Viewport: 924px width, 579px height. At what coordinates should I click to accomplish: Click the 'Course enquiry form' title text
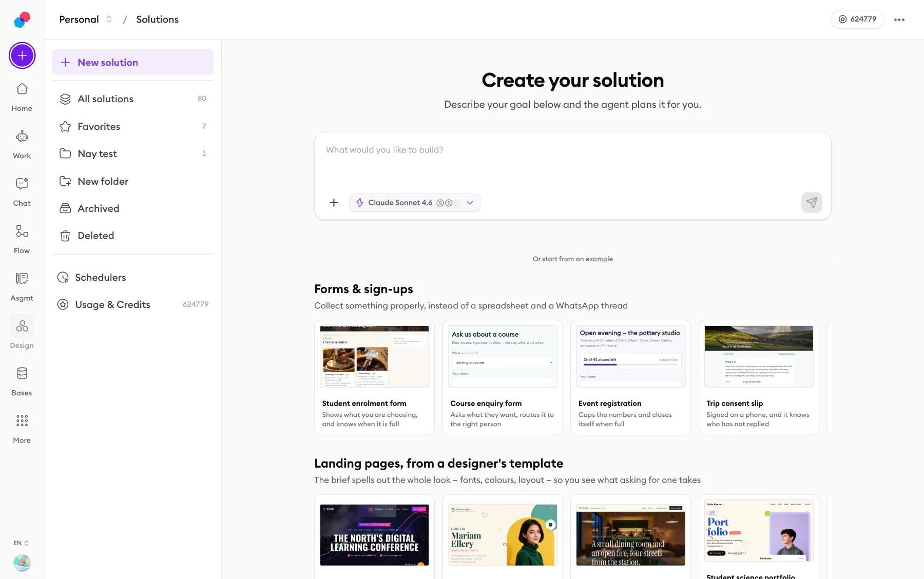pyautogui.click(x=486, y=403)
